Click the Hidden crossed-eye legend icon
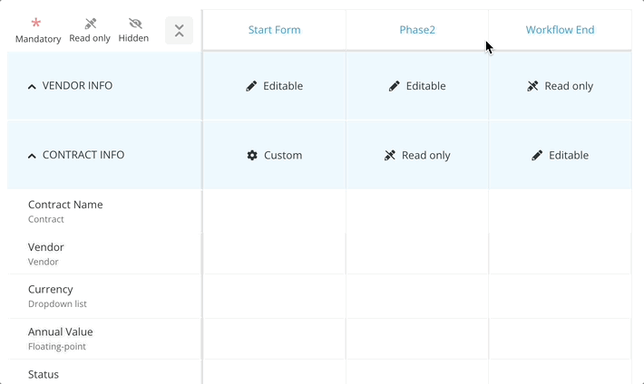This screenshot has height=384, width=644. (x=135, y=23)
